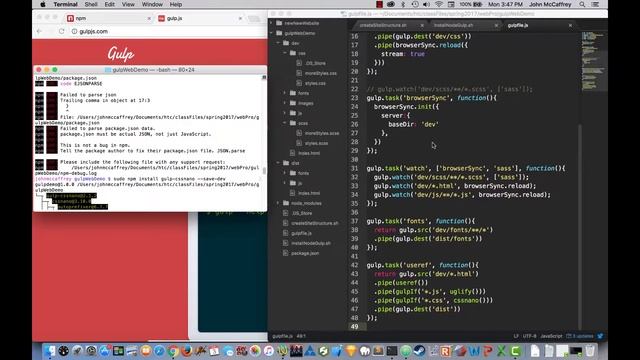The height and width of the screenshot is (360, 640).
Task: Open gulpfile.js in the sidebar tree
Action: tap(301, 233)
